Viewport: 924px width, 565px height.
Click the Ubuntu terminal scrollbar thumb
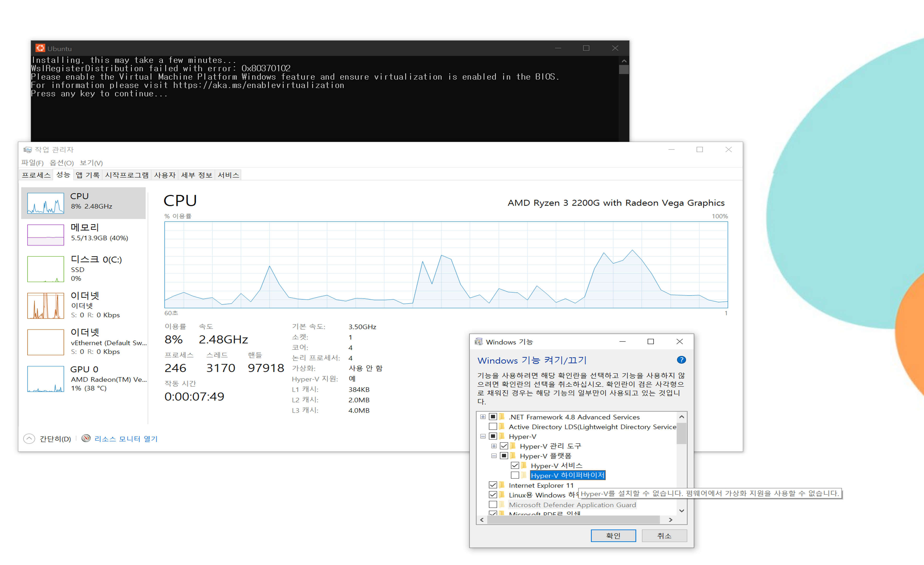point(624,70)
